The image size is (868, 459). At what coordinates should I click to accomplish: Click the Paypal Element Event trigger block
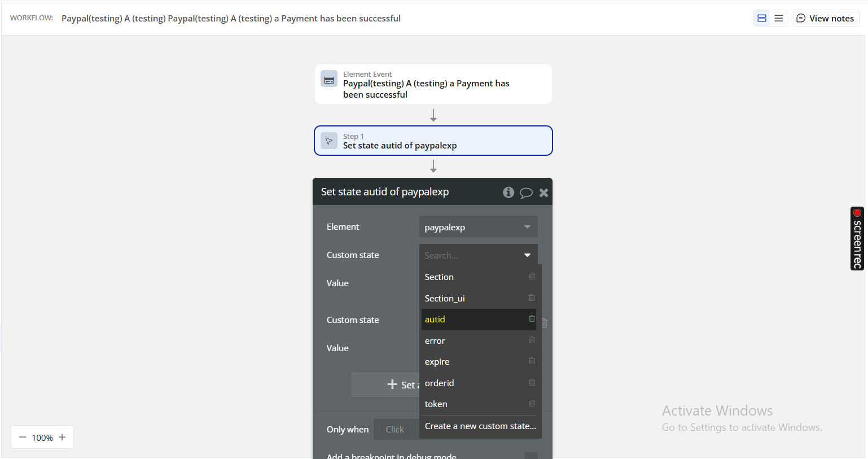(433, 84)
